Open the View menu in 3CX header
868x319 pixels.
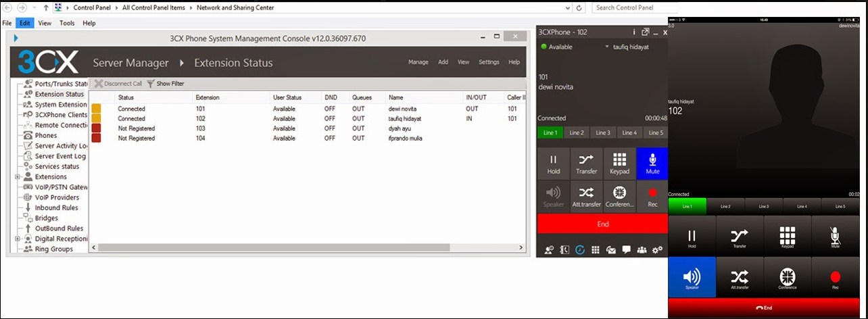tap(464, 62)
